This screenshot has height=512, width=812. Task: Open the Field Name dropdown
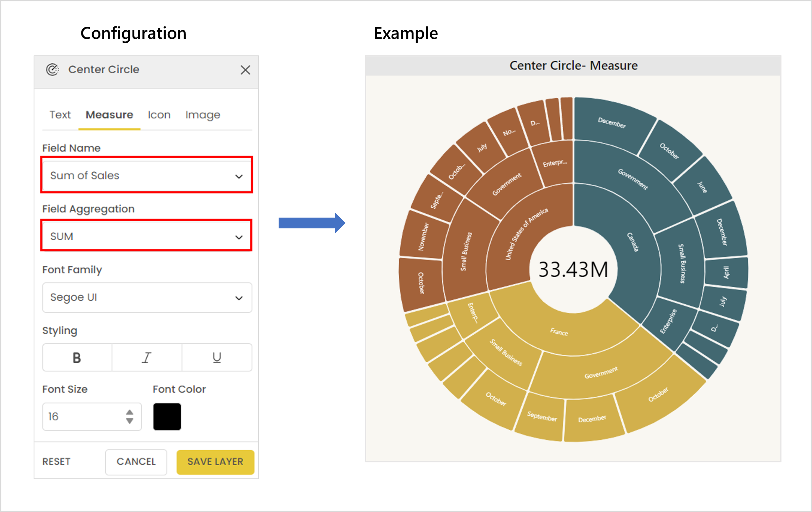click(147, 175)
